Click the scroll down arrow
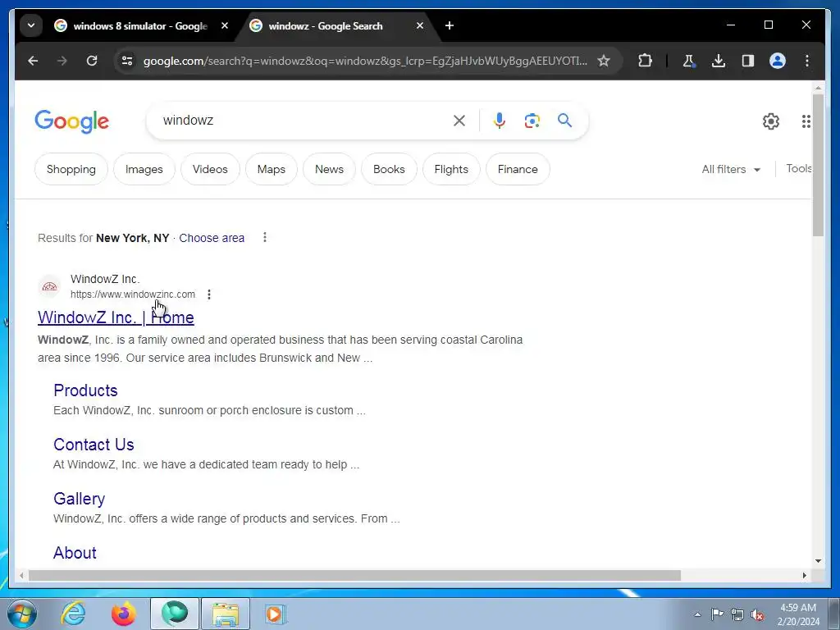 [818, 561]
